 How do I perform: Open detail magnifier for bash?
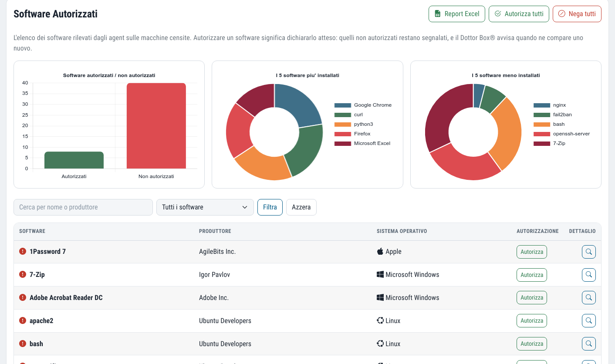pyautogui.click(x=589, y=344)
